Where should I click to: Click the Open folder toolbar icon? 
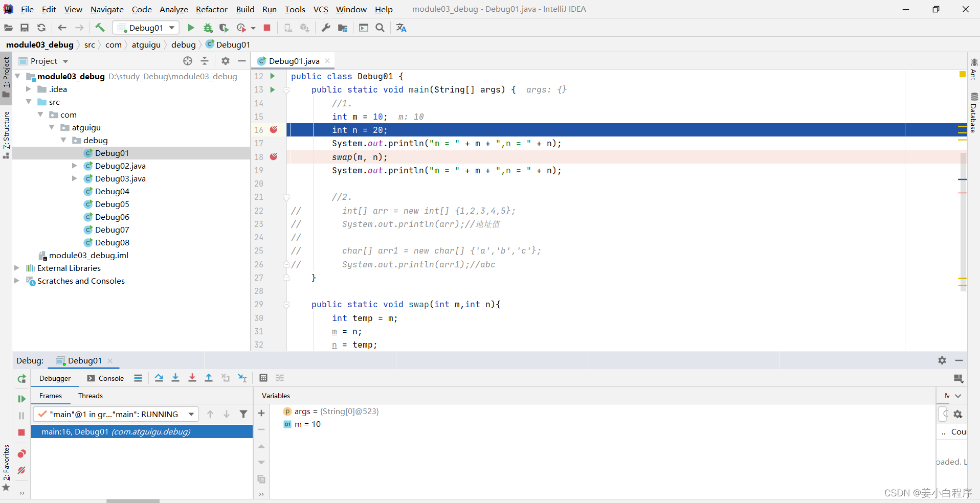tap(8, 28)
